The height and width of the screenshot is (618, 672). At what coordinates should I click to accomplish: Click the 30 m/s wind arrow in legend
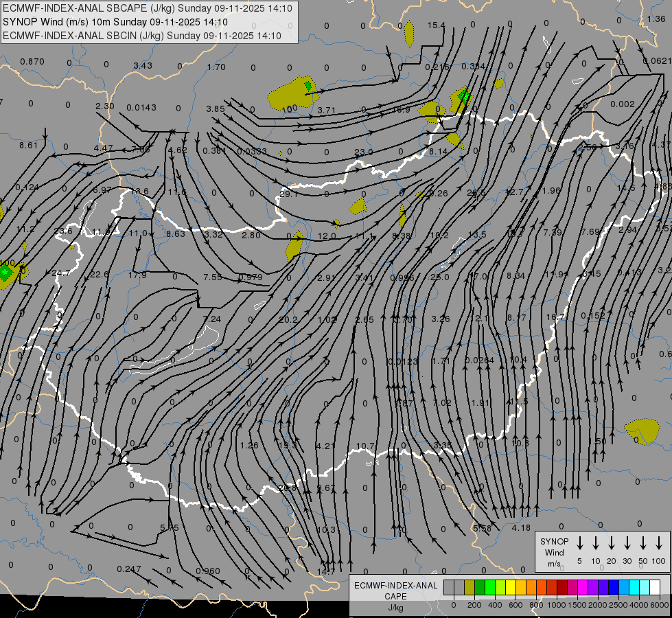click(x=627, y=543)
